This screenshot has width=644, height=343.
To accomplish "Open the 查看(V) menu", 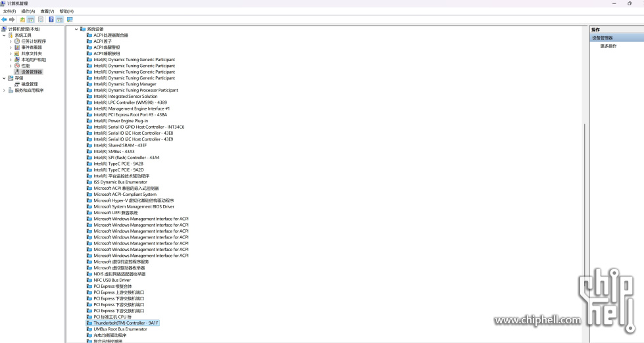I will [47, 11].
